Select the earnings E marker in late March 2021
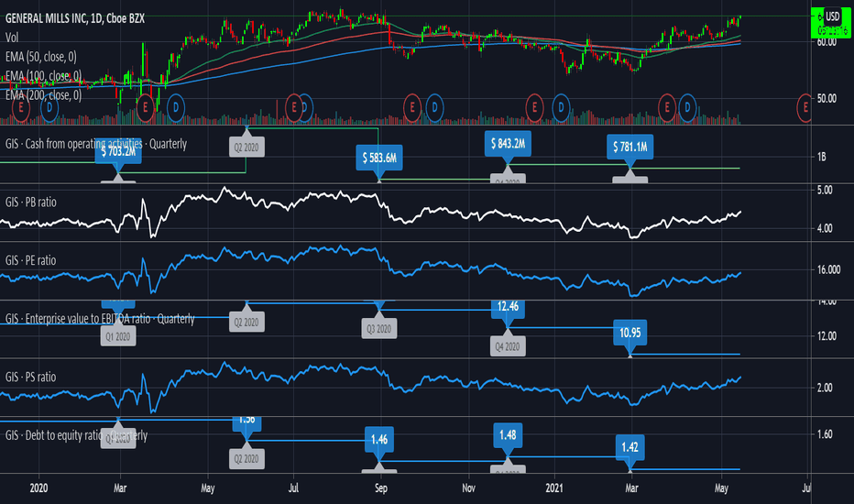 [667, 108]
